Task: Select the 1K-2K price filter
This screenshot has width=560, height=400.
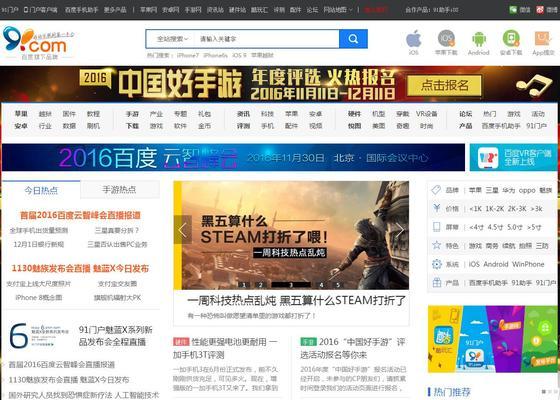Action: pyautogui.click(x=495, y=209)
